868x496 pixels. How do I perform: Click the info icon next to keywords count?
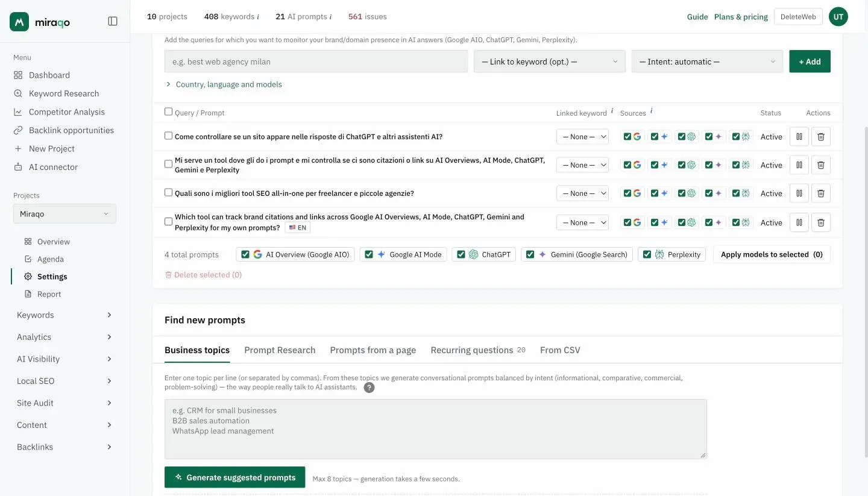coord(259,17)
